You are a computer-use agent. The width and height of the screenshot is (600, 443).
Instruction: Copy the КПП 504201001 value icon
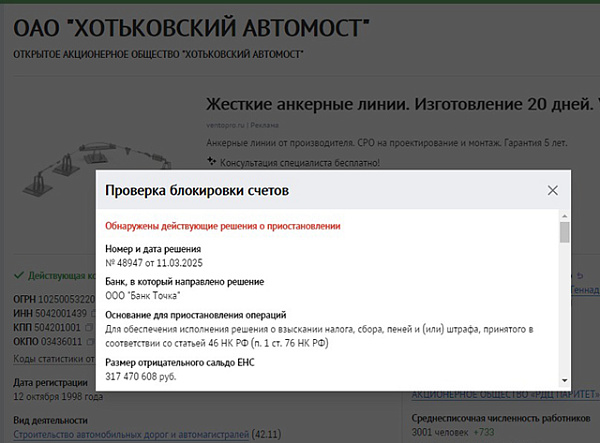coord(88,327)
